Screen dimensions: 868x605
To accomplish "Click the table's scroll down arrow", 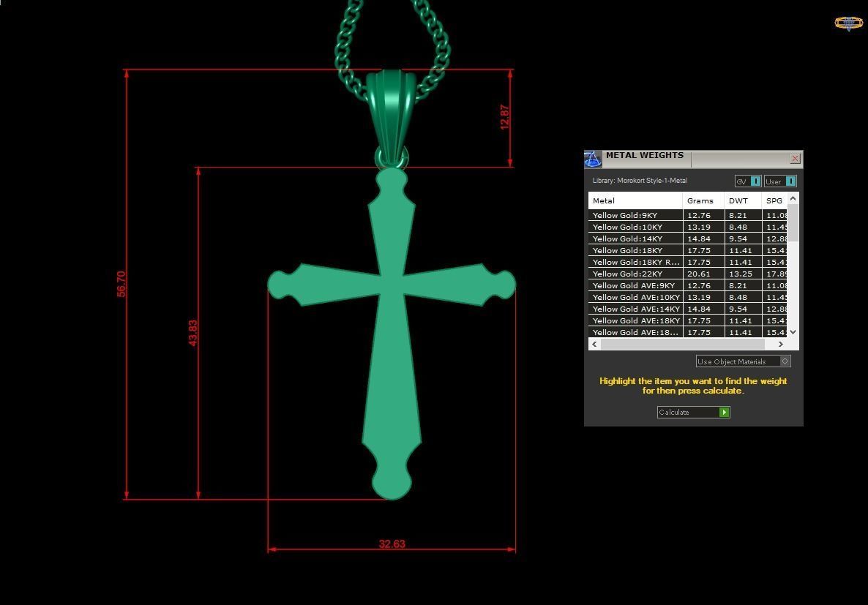I will pos(793,331).
